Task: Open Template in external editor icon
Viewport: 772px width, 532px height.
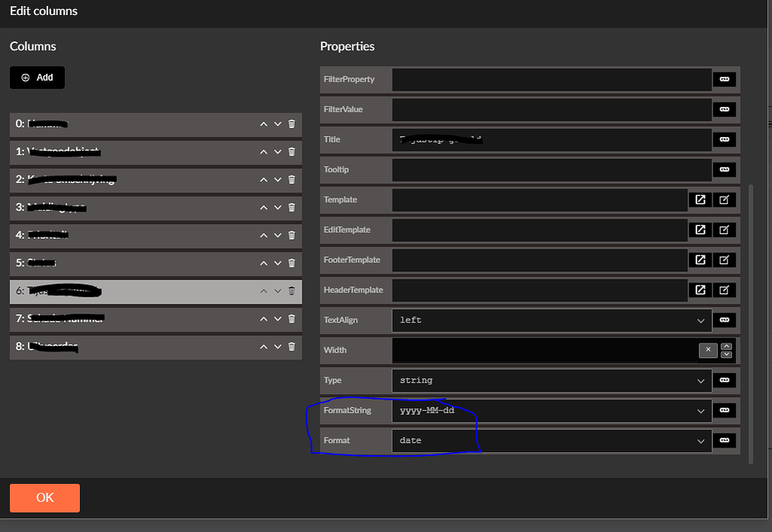Action: [700, 200]
